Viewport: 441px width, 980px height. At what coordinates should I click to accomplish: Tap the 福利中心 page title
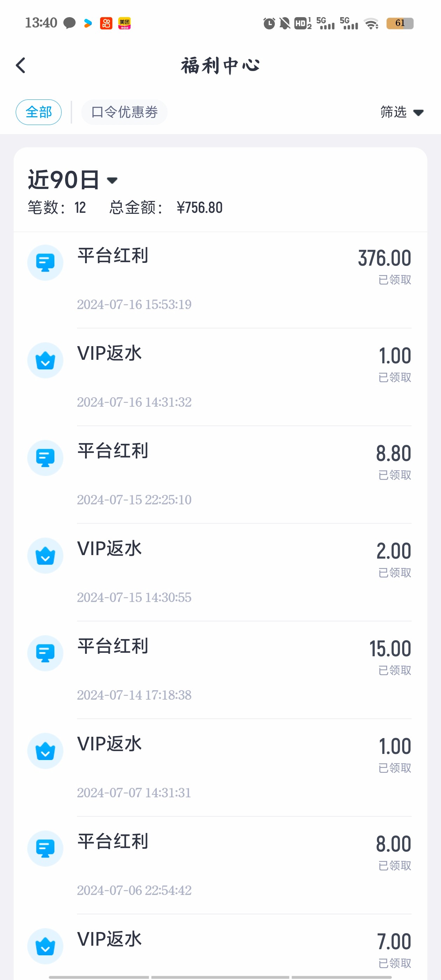[x=220, y=65]
